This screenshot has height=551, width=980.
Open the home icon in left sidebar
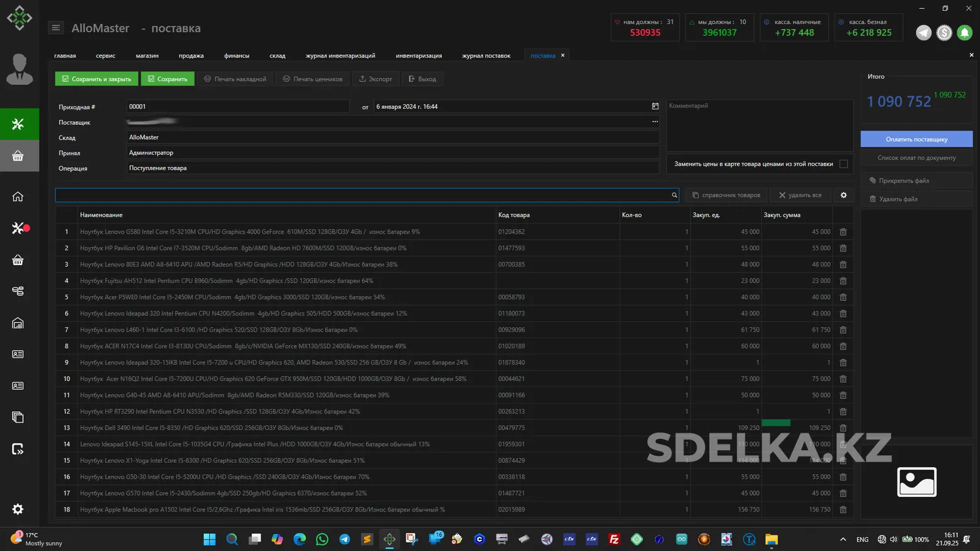click(x=18, y=196)
